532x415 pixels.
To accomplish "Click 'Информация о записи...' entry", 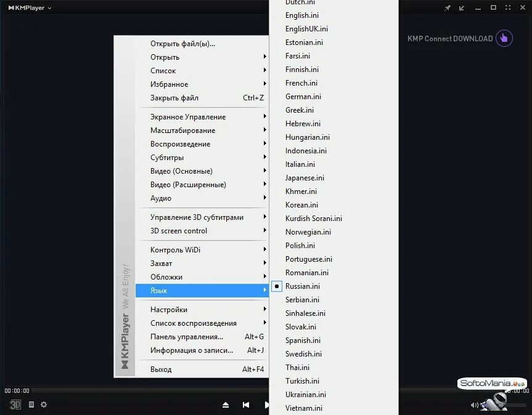I will point(202,350).
